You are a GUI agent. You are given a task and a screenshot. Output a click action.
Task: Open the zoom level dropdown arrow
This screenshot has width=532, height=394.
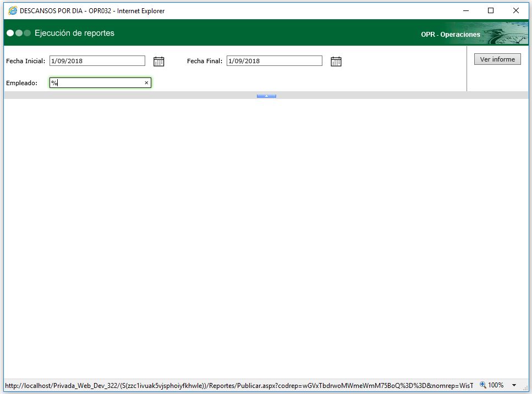tap(514, 385)
